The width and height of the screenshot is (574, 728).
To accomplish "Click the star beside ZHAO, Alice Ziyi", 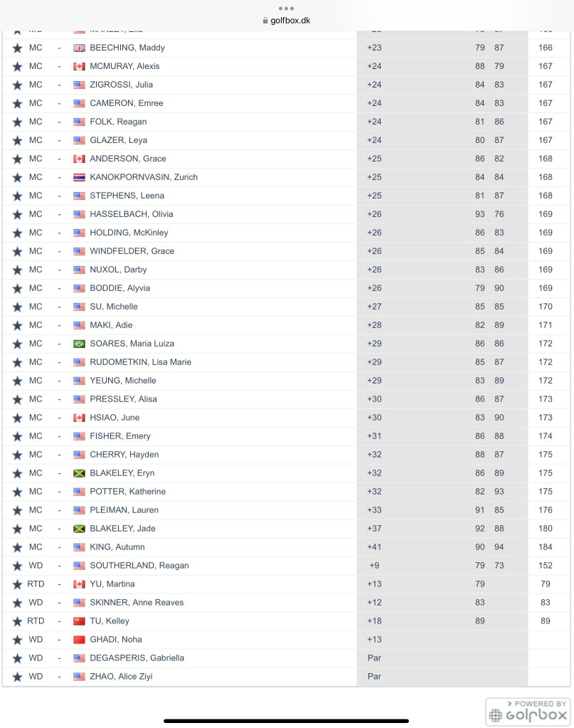I will point(17,677).
